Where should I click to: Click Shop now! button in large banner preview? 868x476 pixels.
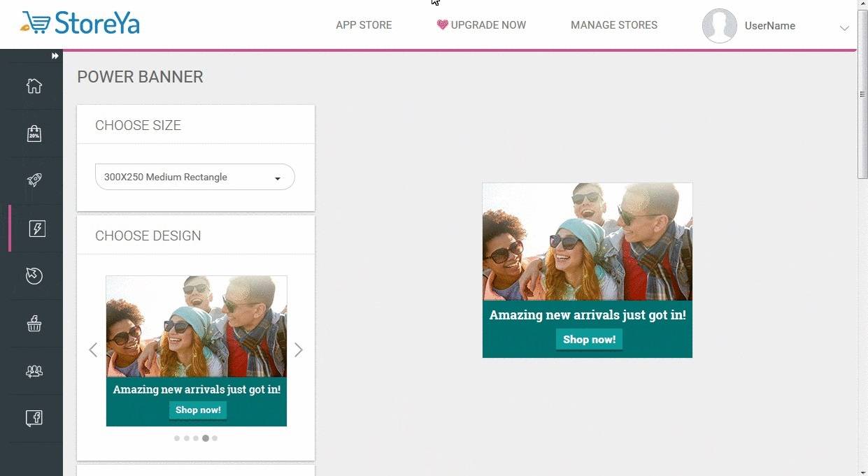[x=589, y=340]
